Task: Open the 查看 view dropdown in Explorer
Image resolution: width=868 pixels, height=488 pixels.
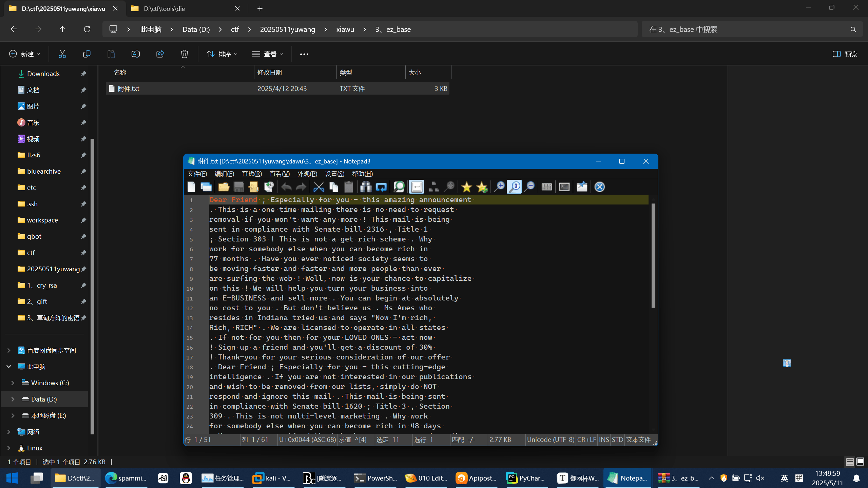Action: coord(268,54)
